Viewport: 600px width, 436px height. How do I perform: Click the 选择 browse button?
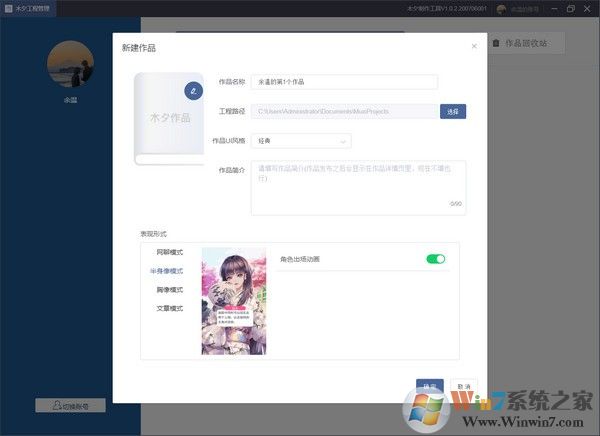click(x=453, y=111)
